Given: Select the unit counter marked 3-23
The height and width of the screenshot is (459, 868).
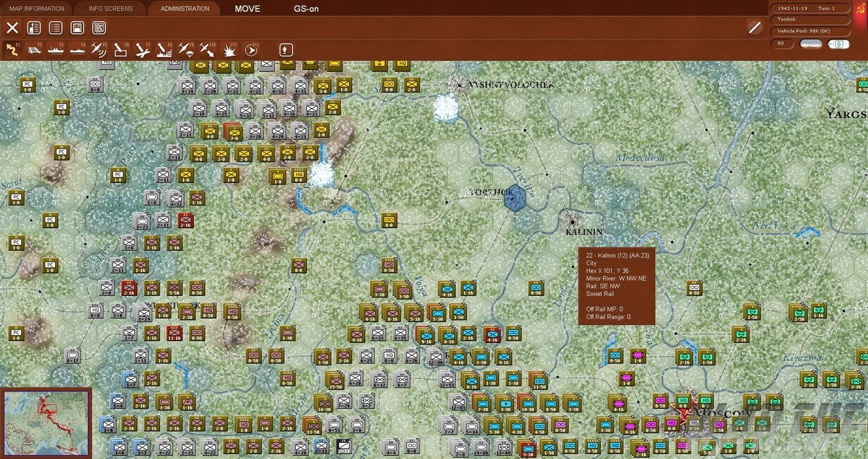Looking at the screenshot, I should click(142, 221).
